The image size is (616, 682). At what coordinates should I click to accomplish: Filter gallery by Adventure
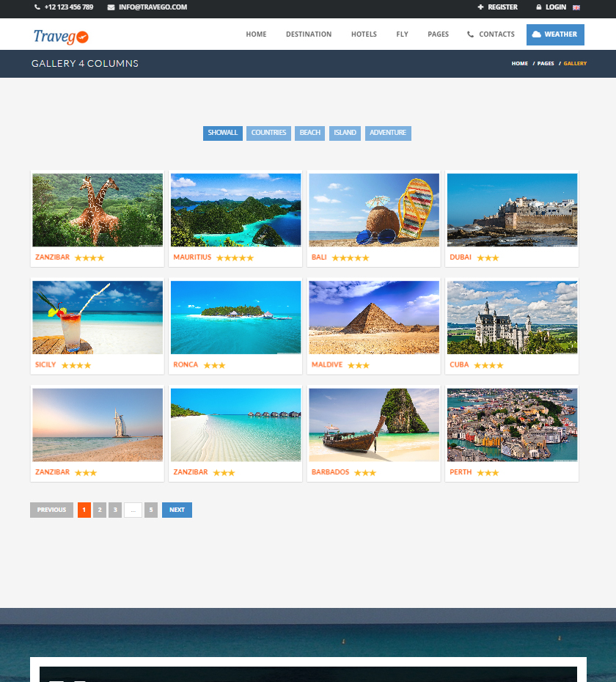[388, 133]
